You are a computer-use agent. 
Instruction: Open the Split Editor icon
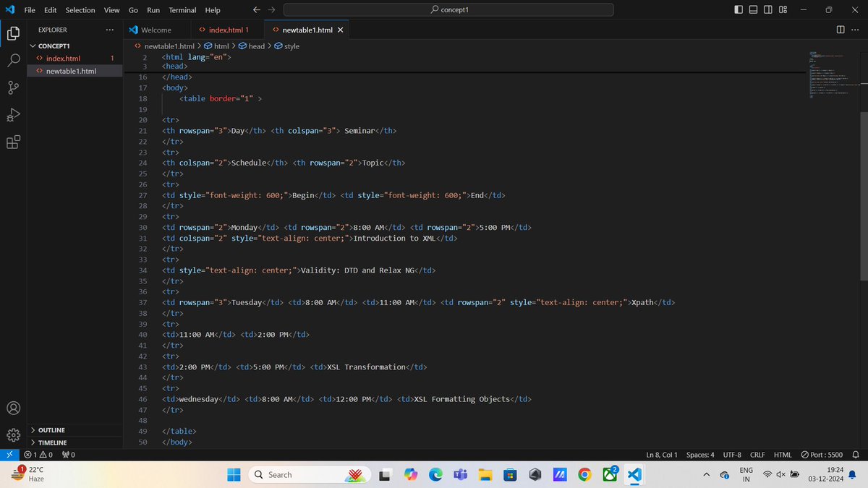click(839, 30)
